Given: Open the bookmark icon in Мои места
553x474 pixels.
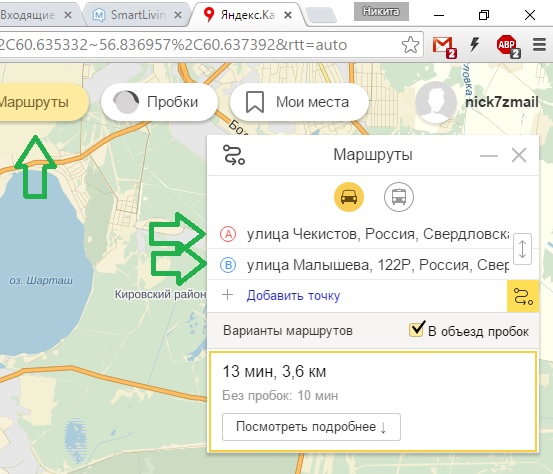Looking at the screenshot, I should pyautogui.click(x=255, y=102).
